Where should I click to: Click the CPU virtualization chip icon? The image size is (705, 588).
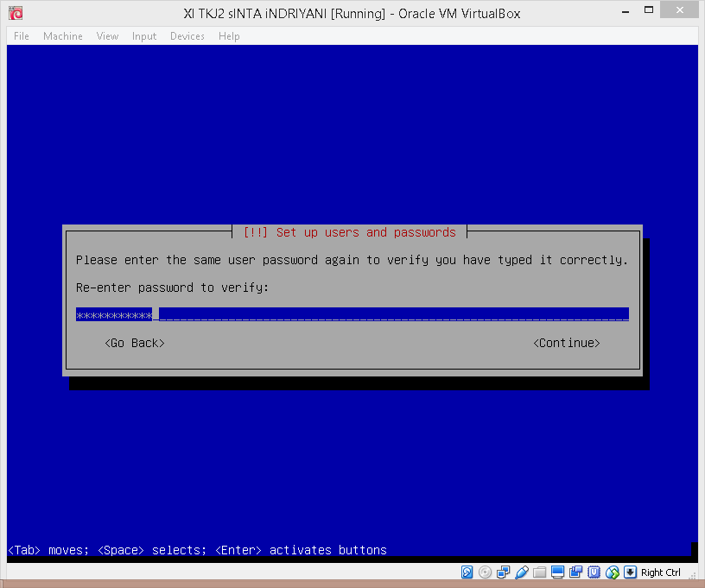(594, 572)
